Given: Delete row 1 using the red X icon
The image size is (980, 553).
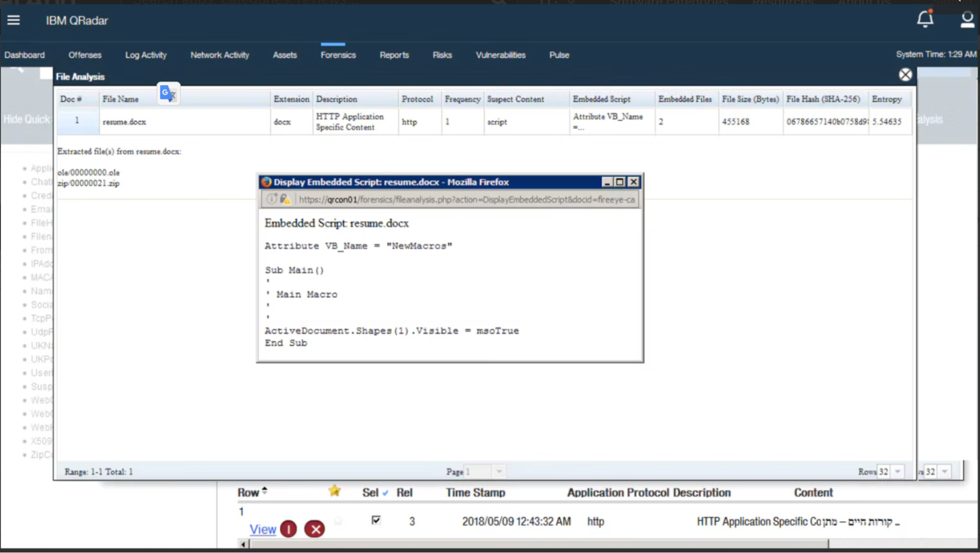Looking at the screenshot, I should point(314,529).
